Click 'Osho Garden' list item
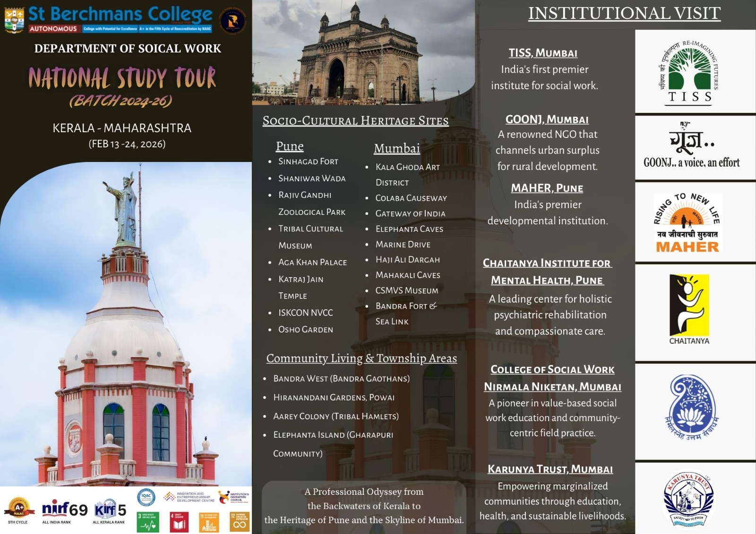756x534 pixels. (x=305, y=330)
